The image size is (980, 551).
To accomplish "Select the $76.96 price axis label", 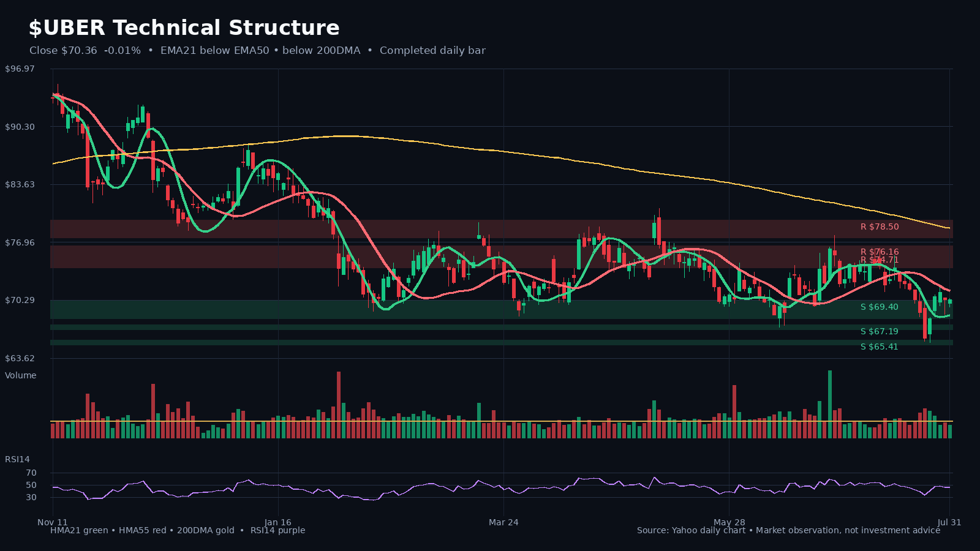I will pos(20,242).
